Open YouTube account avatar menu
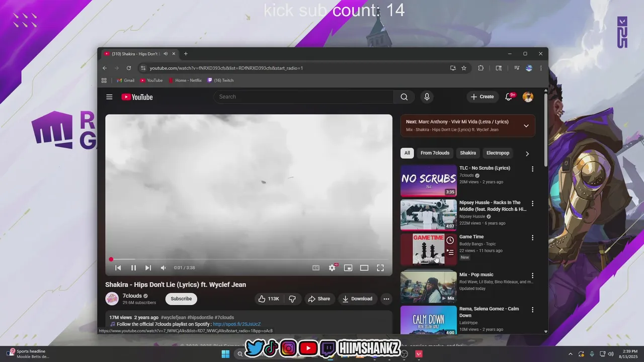 528,97
